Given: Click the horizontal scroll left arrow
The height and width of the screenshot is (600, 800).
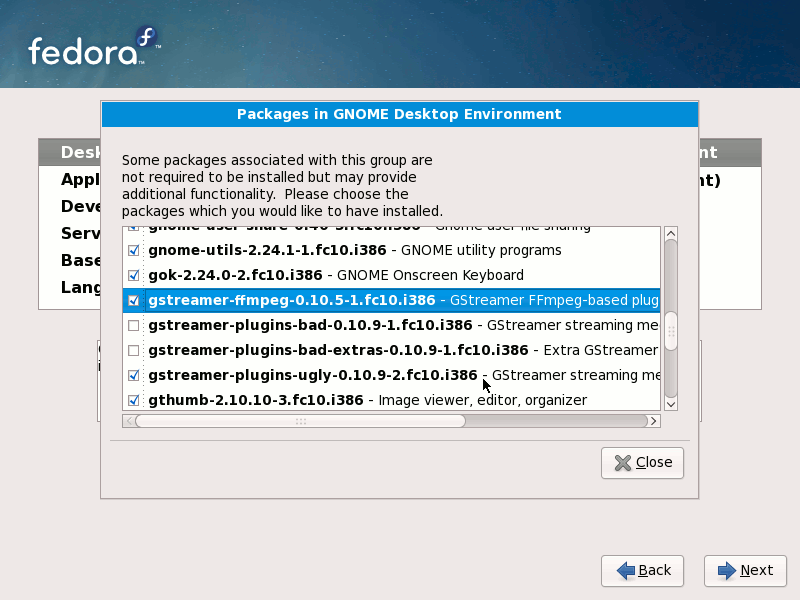Looking at the screenshot, I should 129,421.
